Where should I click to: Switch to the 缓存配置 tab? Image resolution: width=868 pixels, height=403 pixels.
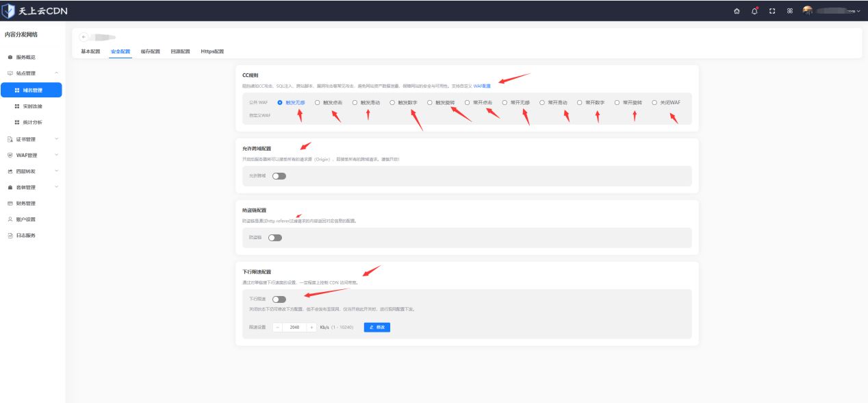tap(150, 51)
